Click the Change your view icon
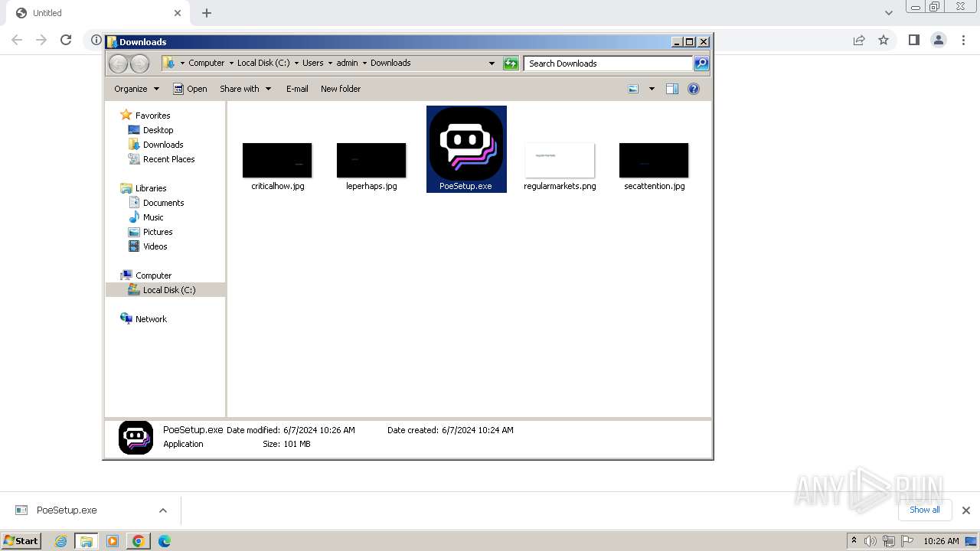The width and height of the screenshot is (980, 551). point(633,89)
